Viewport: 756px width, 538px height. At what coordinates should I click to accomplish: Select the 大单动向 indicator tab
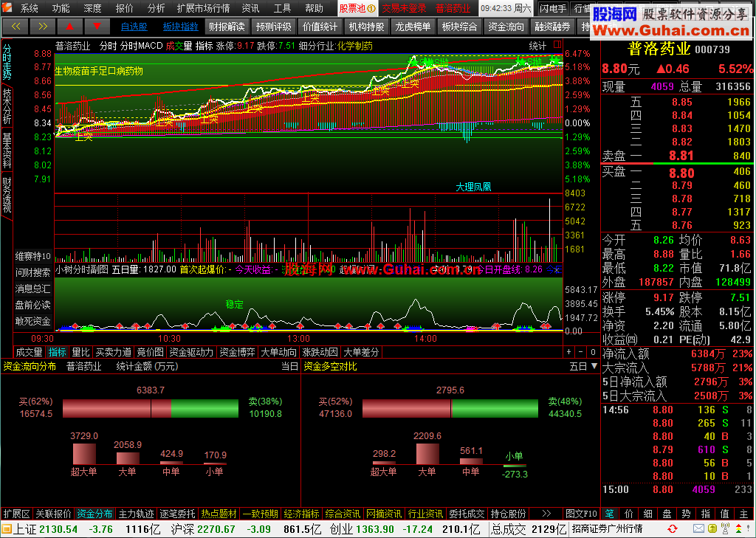pyautogui.click(x=278, y=353)
